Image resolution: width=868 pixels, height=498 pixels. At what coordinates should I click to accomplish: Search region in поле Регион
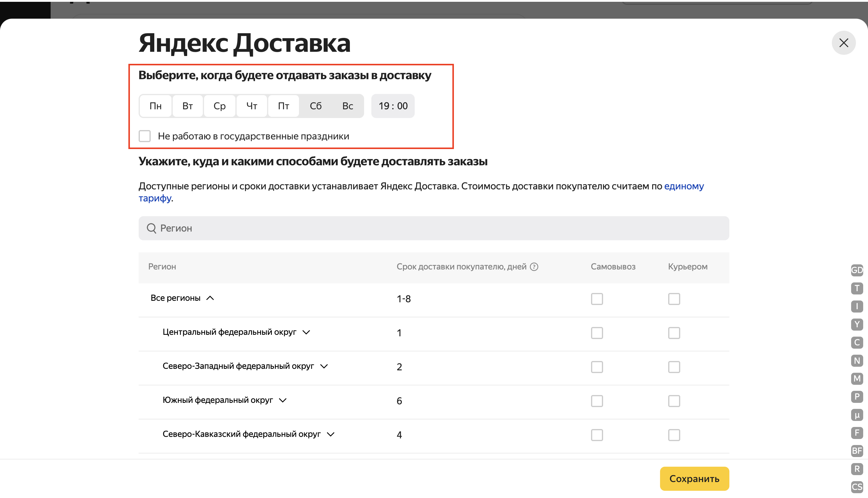[x=433, y=228]
